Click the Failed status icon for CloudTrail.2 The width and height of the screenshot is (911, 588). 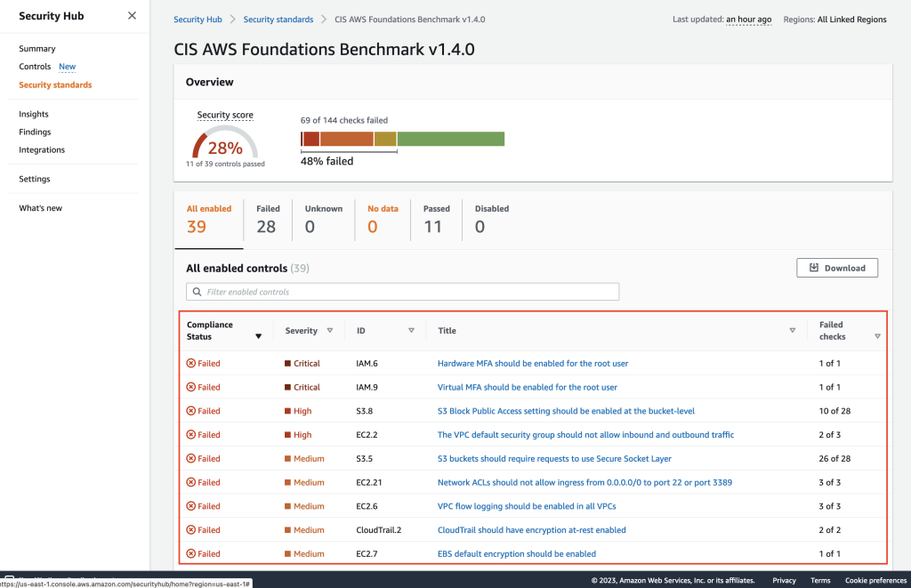tap(190, 530)
